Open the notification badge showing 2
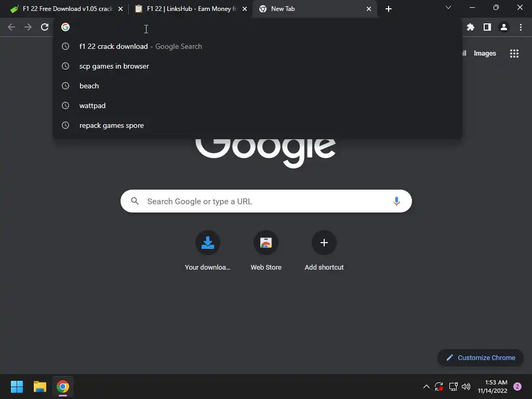This screenshot has width=532, height=399. (517, 387)
